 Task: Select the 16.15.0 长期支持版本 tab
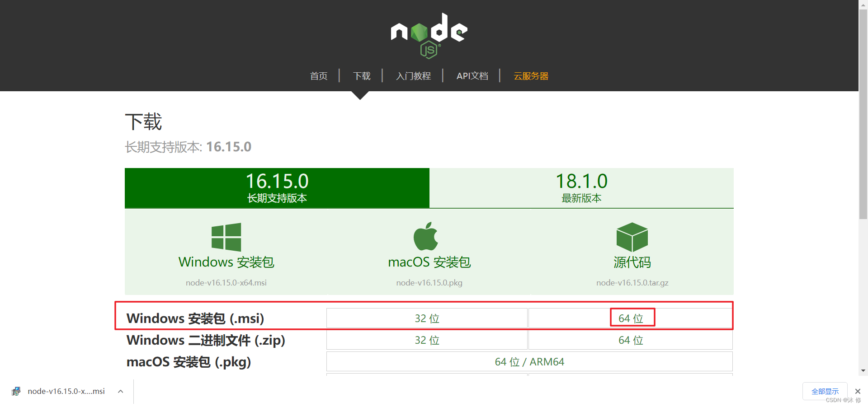click(x=277, y=188)
